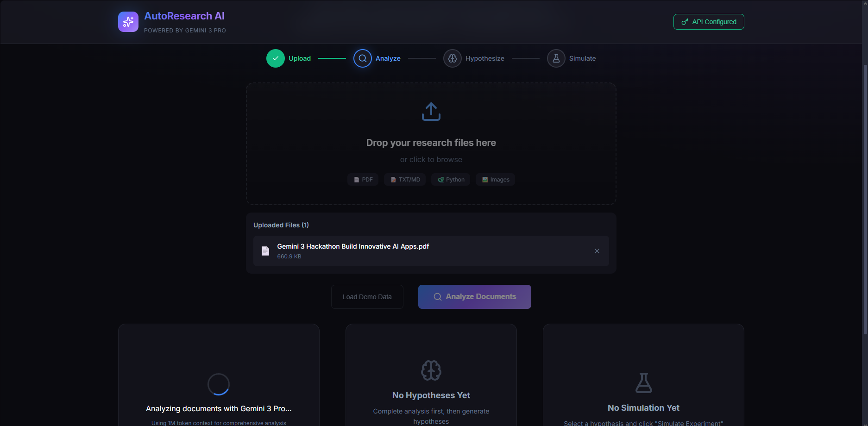The width and height of the screenshot is (868, 426).
Task: Click the document icon beside the uploaded PDF
Action: [265, 251]
